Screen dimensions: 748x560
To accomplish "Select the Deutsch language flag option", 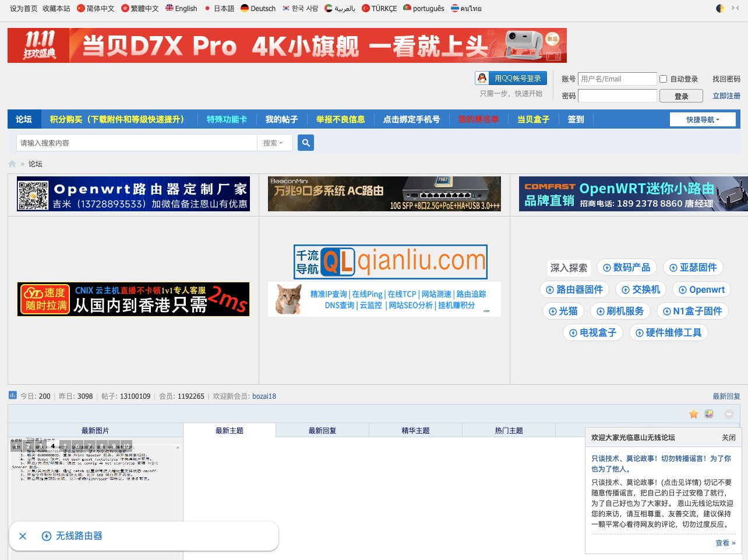I will [x=258, y=9].
